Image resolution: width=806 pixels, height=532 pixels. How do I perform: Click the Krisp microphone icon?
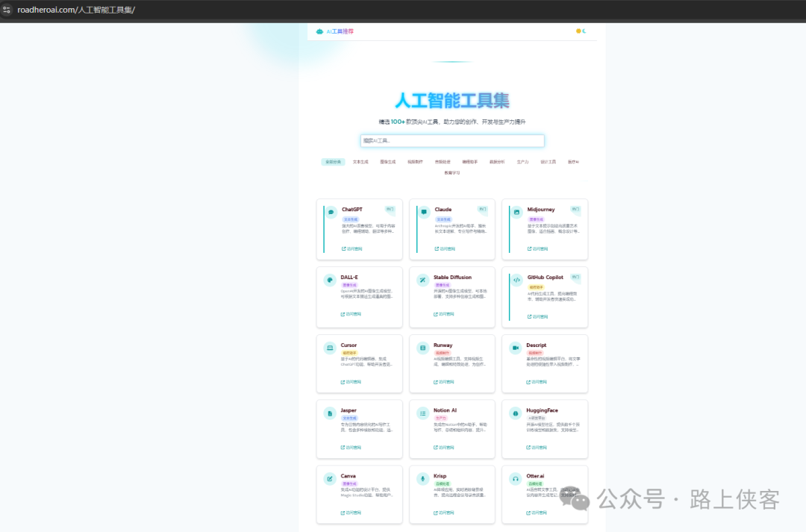tap(422, 478)
